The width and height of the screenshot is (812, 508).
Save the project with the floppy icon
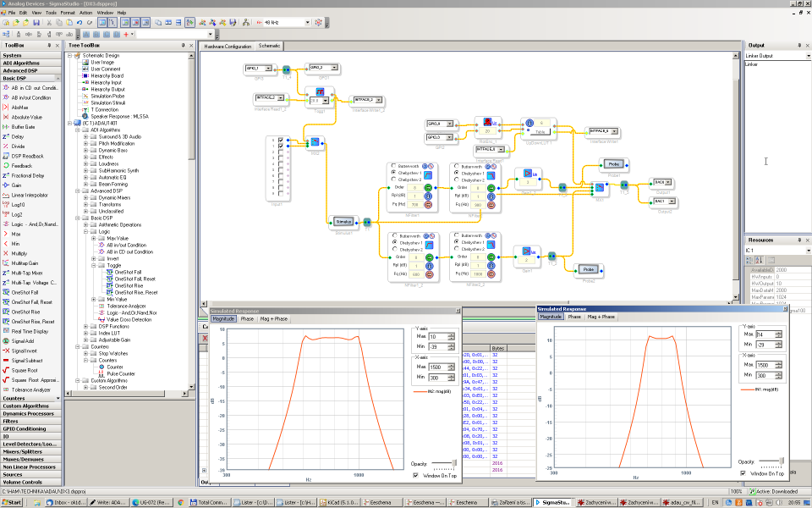(x=36, y=23)
